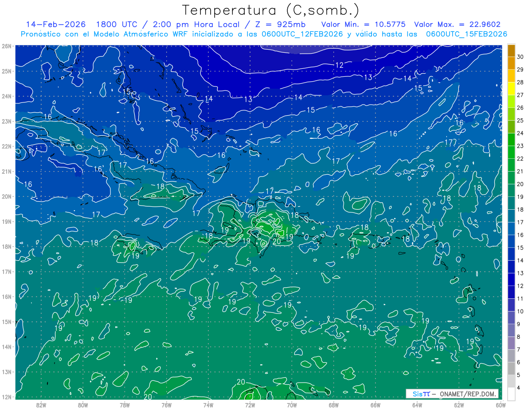Click the 'ONAMET/REP.DOM.' credit label
The height and width of the screenshot is (411, 532).
[x=467, y=394]
